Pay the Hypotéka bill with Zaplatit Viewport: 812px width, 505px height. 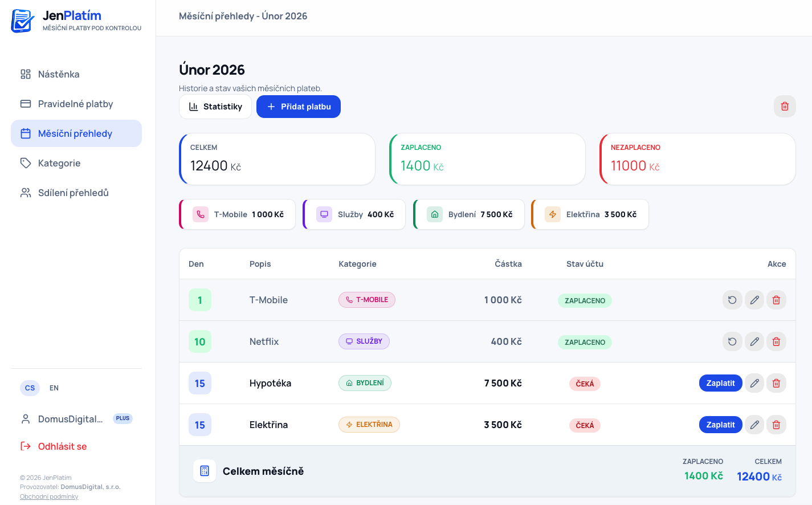[720, 383]
